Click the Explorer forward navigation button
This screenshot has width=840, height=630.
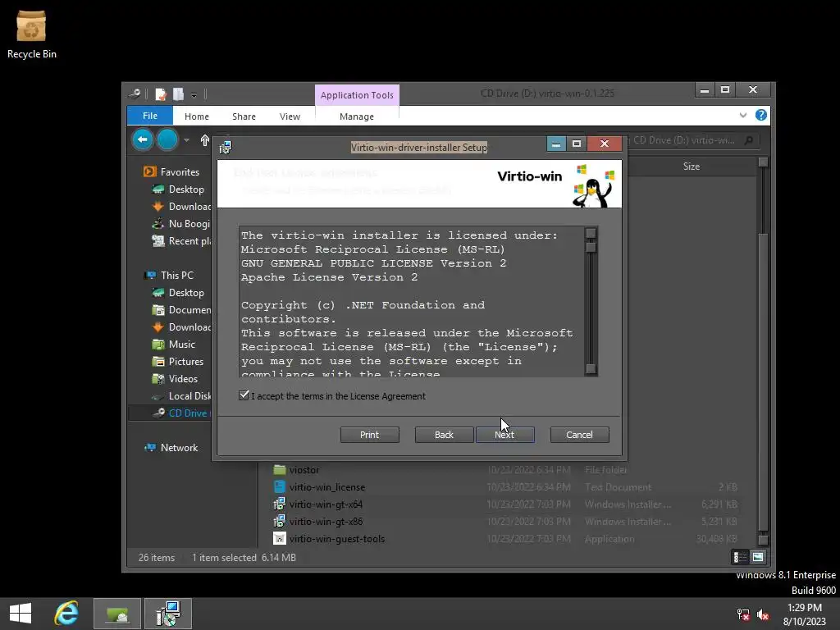coord(167,139)
